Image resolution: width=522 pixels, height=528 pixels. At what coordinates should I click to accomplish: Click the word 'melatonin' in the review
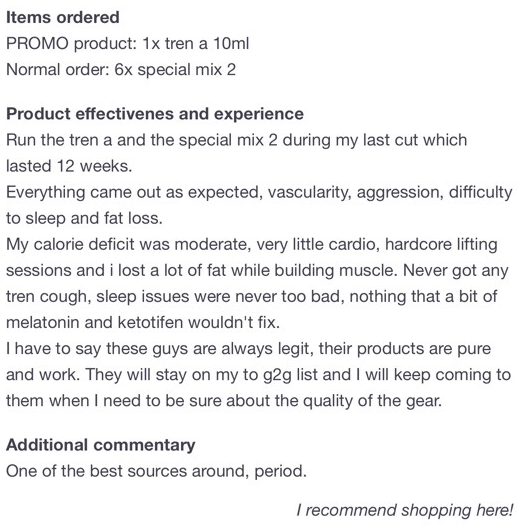click(x=42, y=323)
